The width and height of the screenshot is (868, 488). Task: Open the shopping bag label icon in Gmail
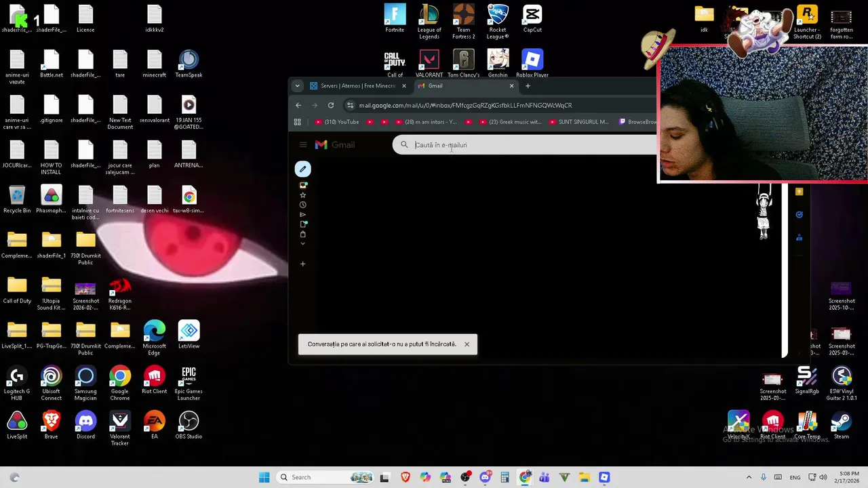[303, 234]
